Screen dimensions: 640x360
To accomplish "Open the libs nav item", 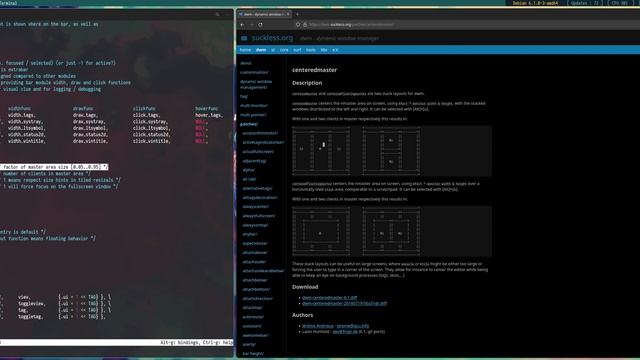I will tap(324, 50).
